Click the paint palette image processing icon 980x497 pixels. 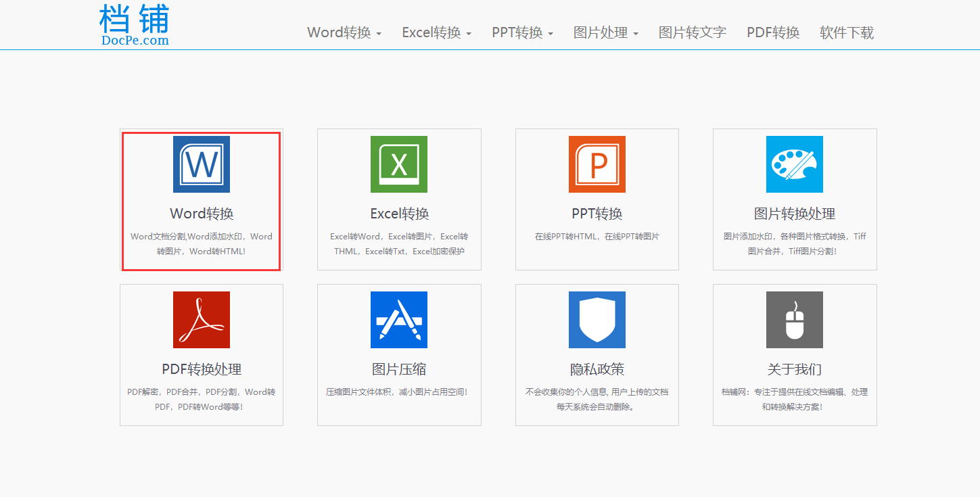tap(795, 164)
